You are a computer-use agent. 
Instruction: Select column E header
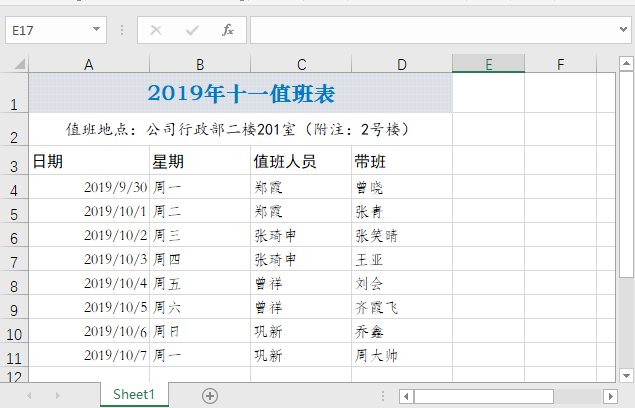click(x=488, y=64)
